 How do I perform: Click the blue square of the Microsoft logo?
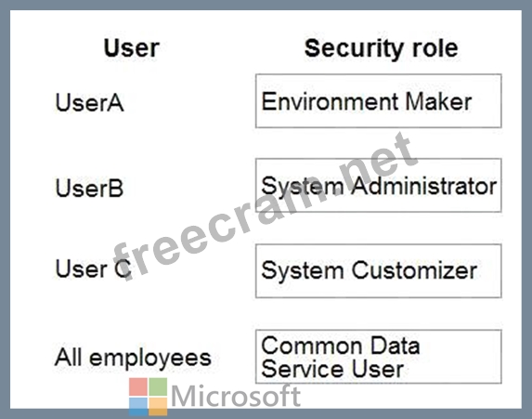point(138,407)
